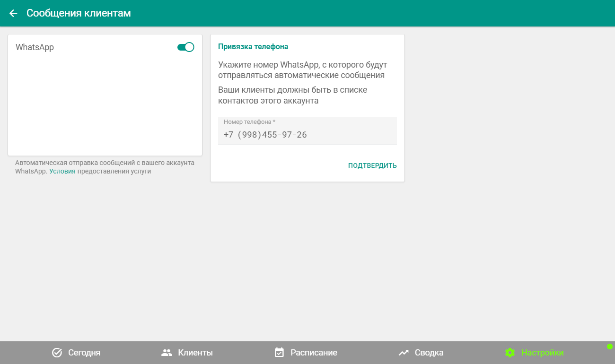Go to the Сводка tab
Viewport: 615px width, 364px height.
[421, 353]
